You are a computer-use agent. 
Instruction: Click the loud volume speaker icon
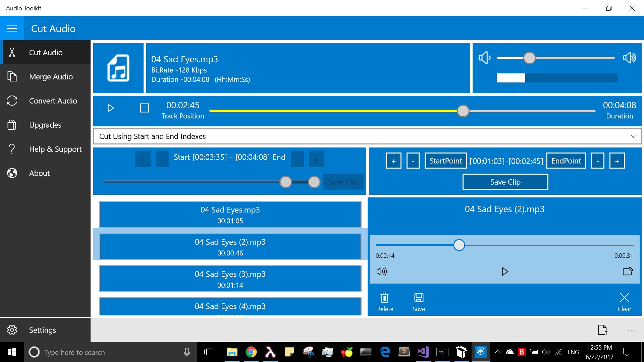[629, 58]
